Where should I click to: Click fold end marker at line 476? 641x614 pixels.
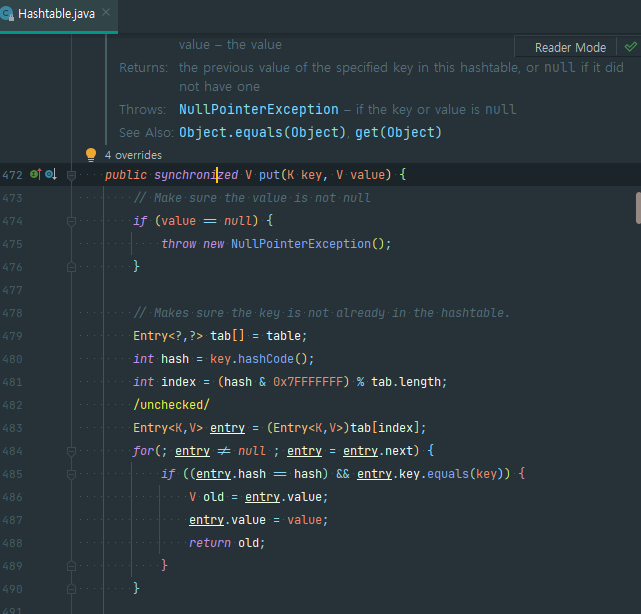[71, 267]
